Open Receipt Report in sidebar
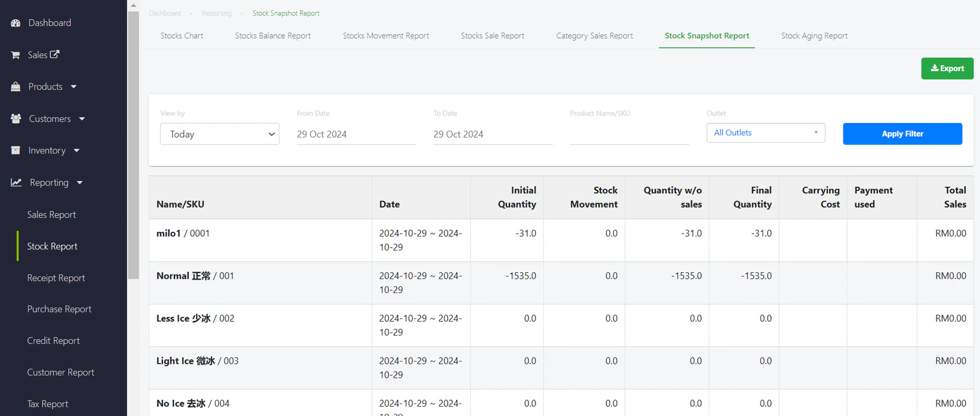The height and width of the screenshot is (416, 980). [56, 278]
